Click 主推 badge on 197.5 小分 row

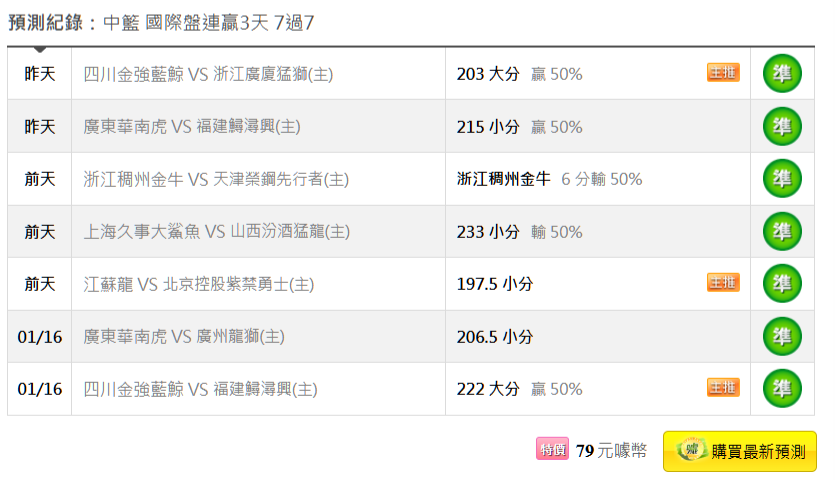[723, 282]
